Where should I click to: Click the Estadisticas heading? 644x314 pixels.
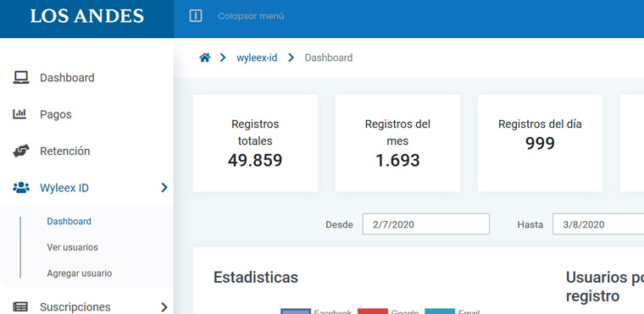(255, 278)
